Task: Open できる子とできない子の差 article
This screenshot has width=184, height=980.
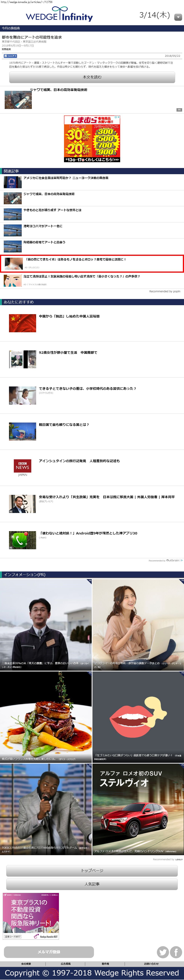Action: point(87,388)
